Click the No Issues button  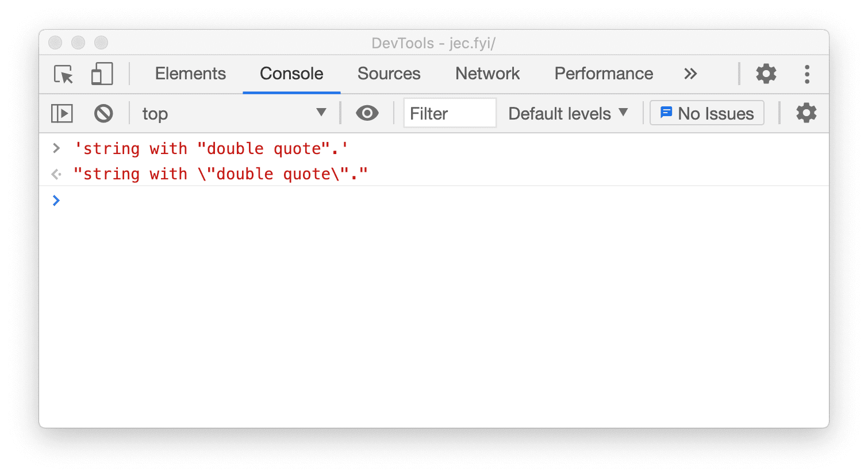tap(706, 113)
